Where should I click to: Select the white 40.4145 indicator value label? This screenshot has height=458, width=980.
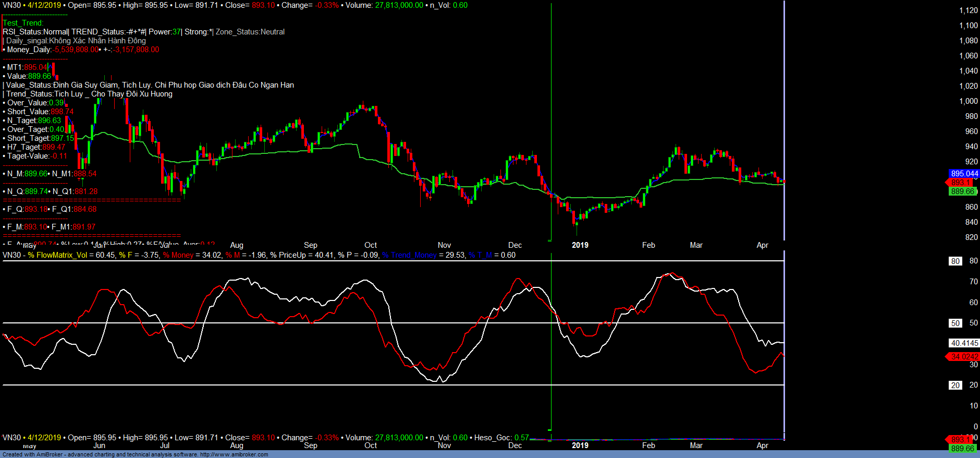point(964,343)
